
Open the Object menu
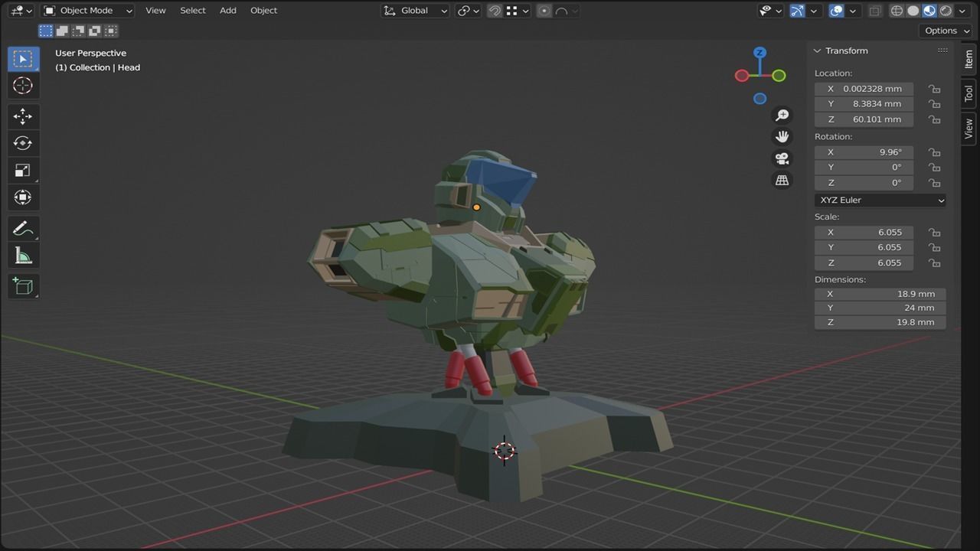[x=263, y=10]
